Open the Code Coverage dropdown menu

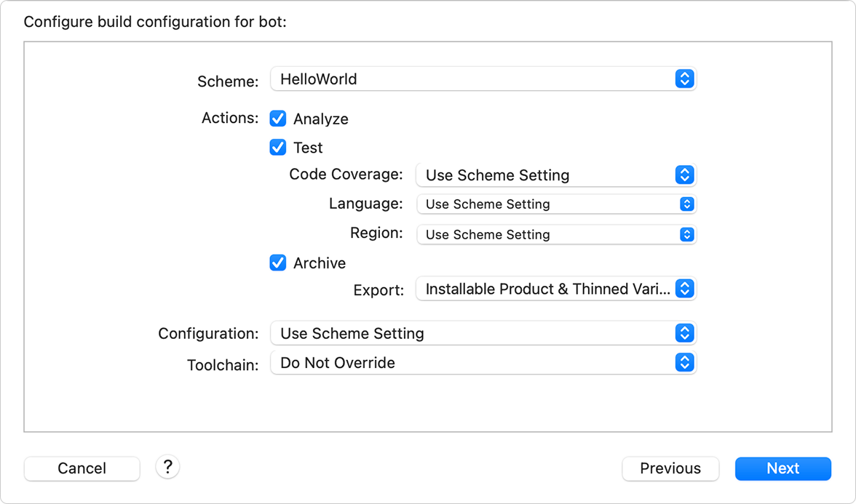[x=546, y=175]
